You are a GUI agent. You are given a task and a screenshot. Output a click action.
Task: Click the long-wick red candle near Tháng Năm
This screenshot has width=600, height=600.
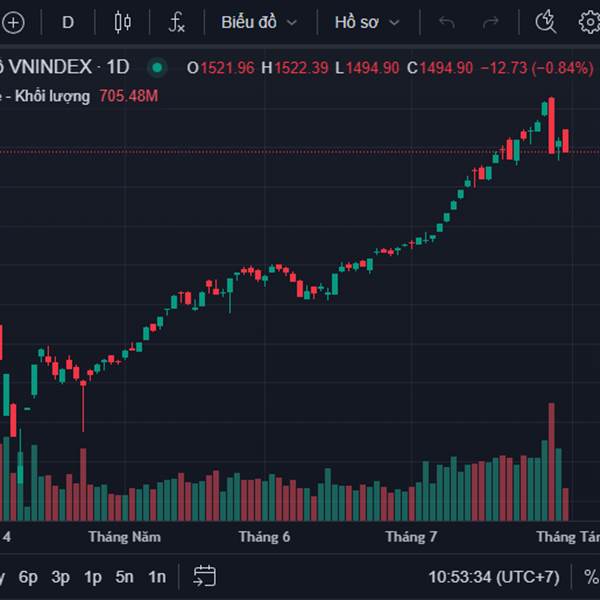[x=83, y=406]
